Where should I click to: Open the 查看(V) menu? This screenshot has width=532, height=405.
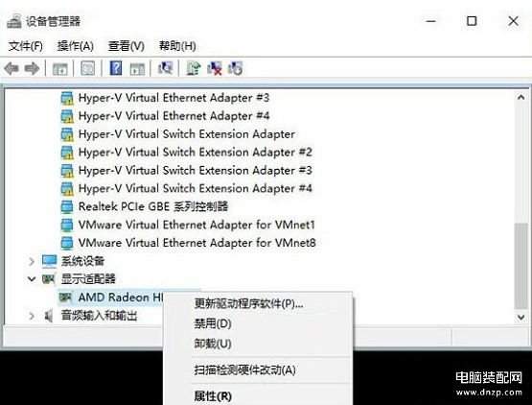point(127,46)
